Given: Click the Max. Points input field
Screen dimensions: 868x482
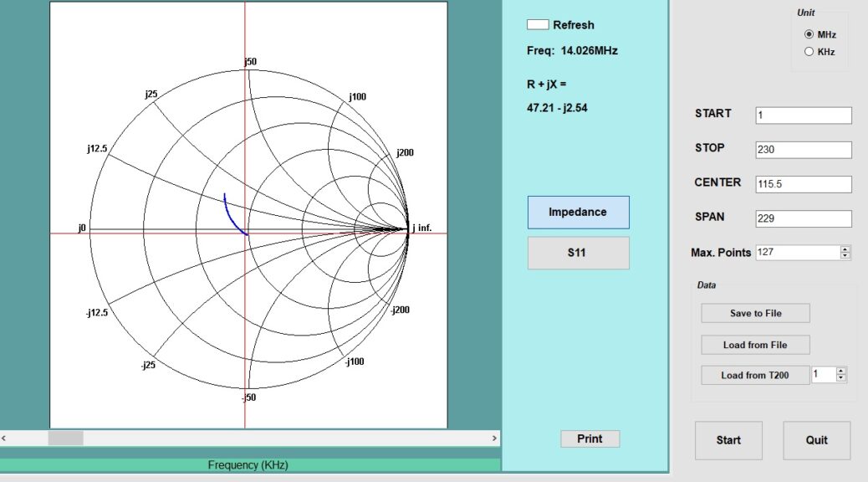Looking at the screenshot, I should pyautogui.click(x=796, y=253).
